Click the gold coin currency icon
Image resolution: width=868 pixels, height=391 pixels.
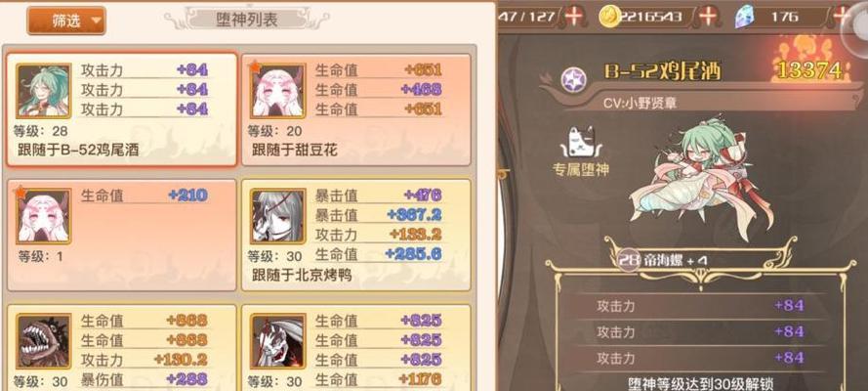coord(609,17)
